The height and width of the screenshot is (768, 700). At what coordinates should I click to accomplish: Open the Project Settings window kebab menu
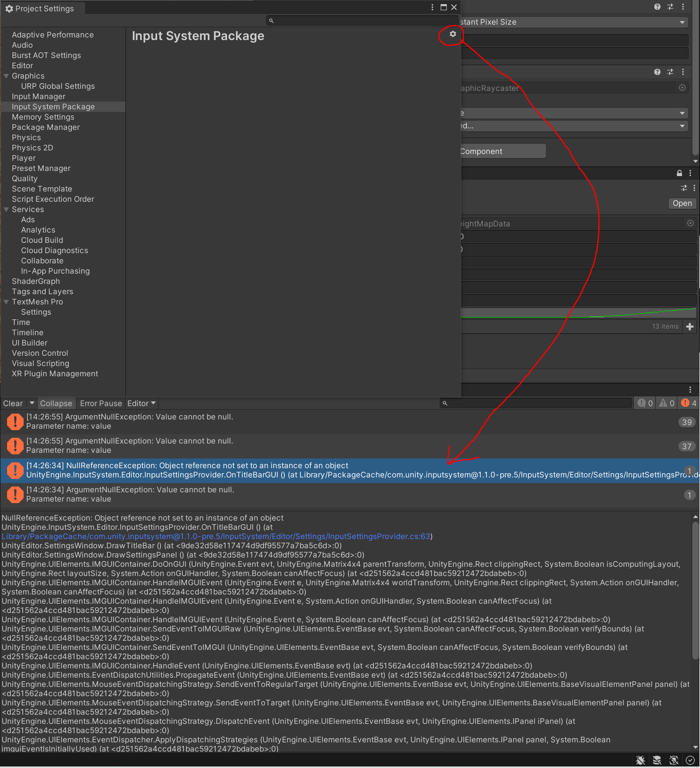[x=432, y=7]
